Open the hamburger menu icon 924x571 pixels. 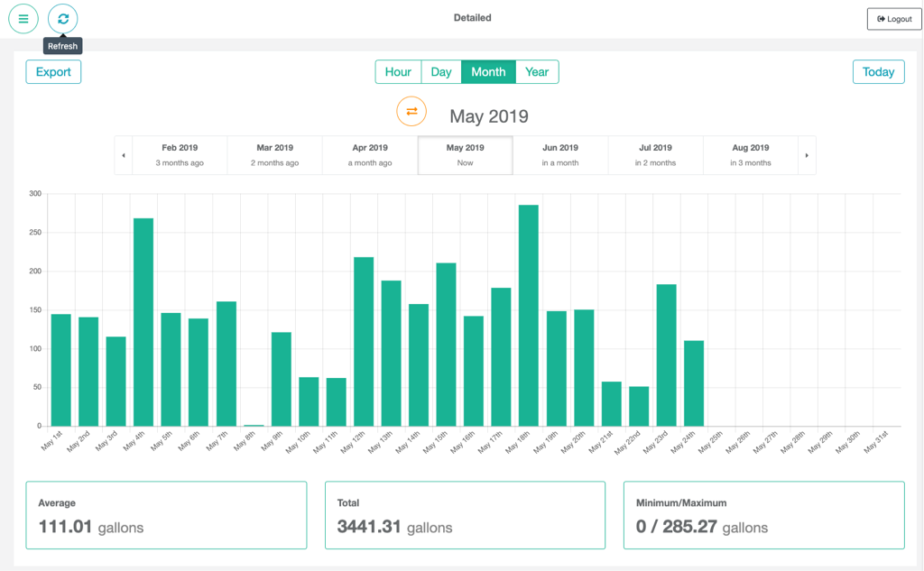[x=23, y=19]
